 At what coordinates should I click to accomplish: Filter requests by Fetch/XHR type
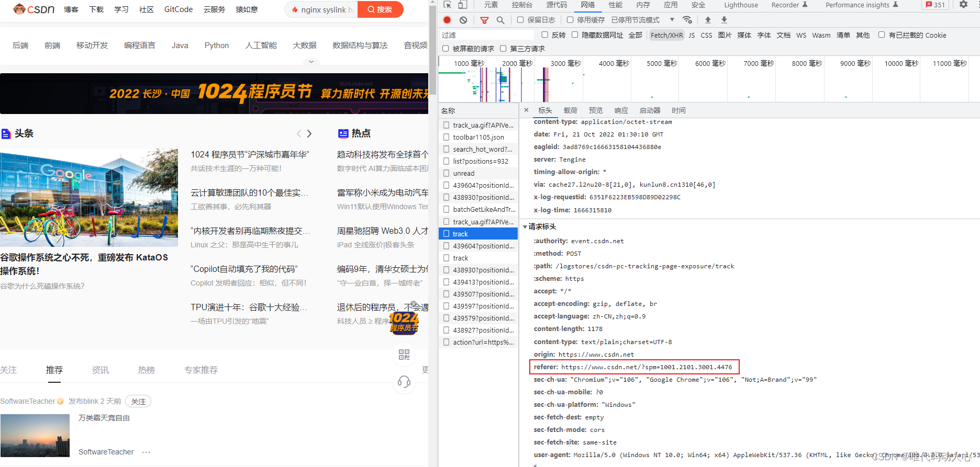click(x=666, y=35)
